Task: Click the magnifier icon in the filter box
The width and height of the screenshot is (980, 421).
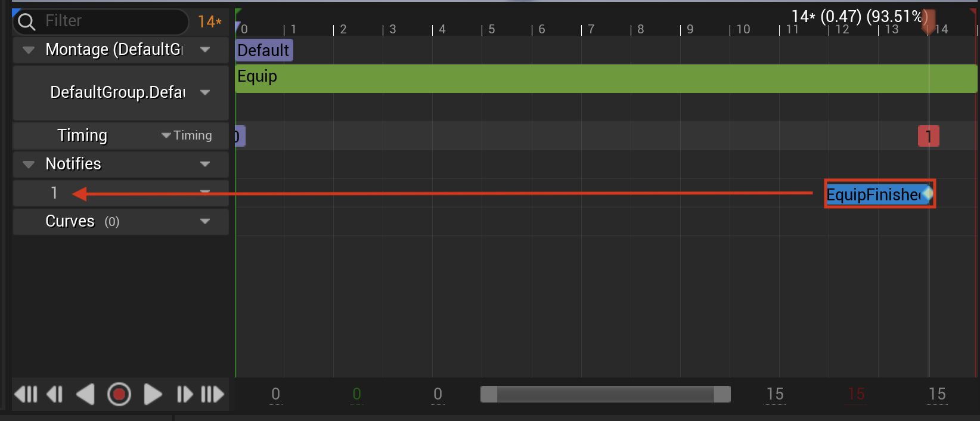Action: point(27,22)
